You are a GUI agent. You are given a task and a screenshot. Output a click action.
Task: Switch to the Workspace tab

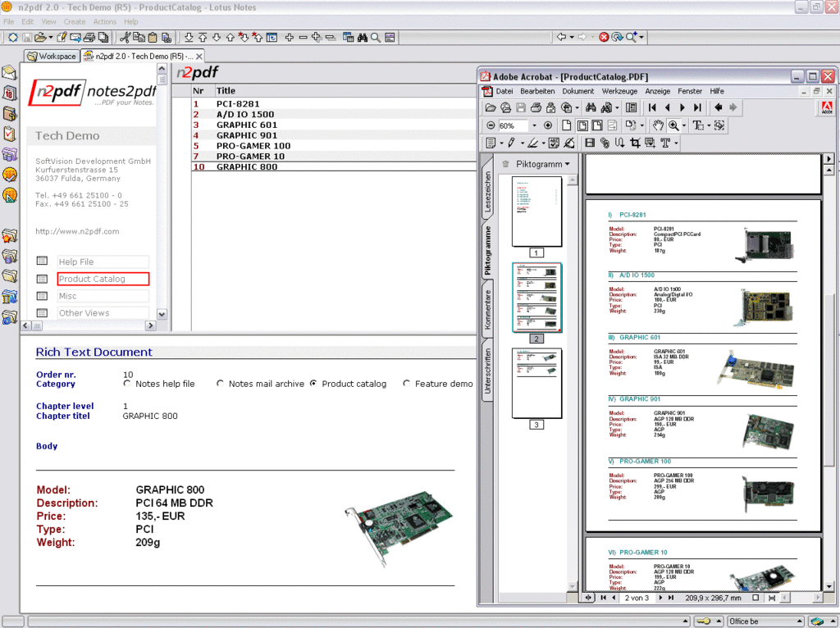coord(52,56)
